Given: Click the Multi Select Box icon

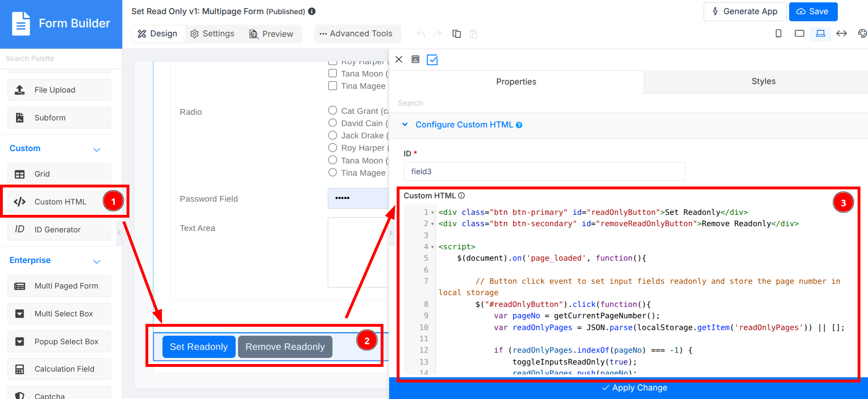Looking at the screenshot, I should pos(20,314).
